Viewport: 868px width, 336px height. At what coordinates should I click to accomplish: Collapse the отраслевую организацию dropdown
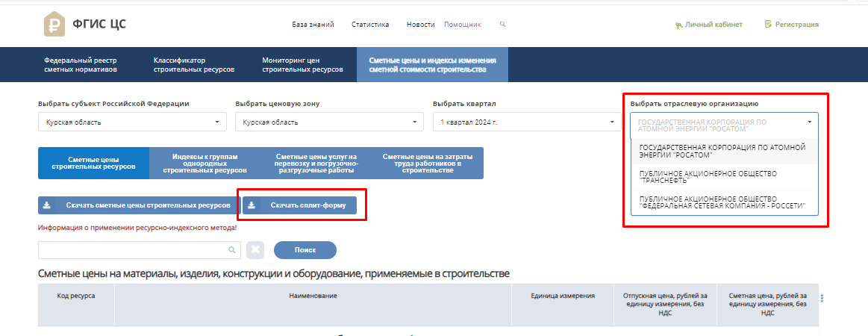(x=724, y=125)
